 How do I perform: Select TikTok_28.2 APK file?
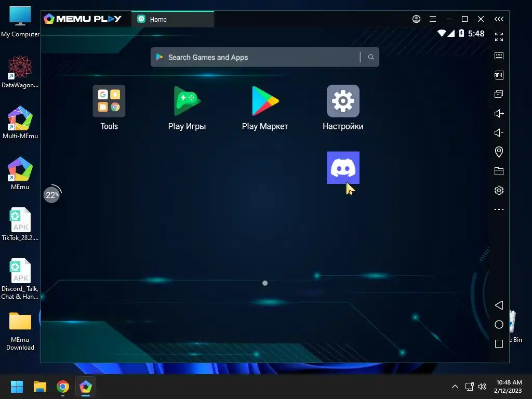click(x=20, y=224)
